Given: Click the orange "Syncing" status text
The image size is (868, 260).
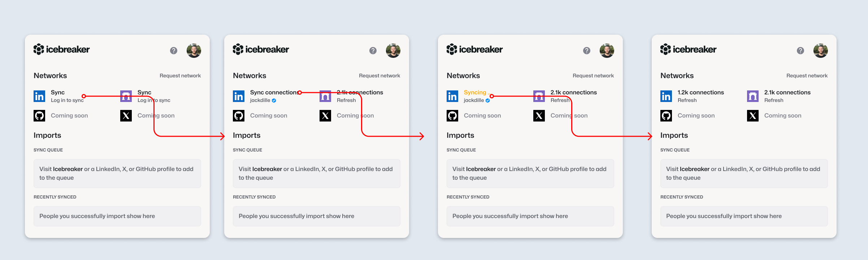Looking at the screenshot, I should pos(475,92).
